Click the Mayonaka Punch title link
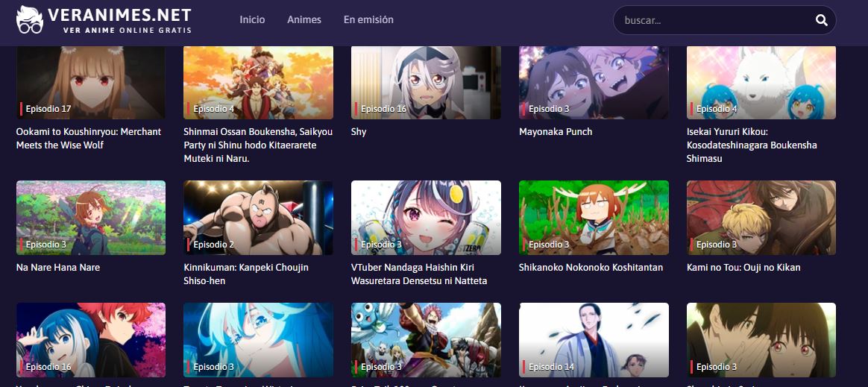 click(556, 132)
